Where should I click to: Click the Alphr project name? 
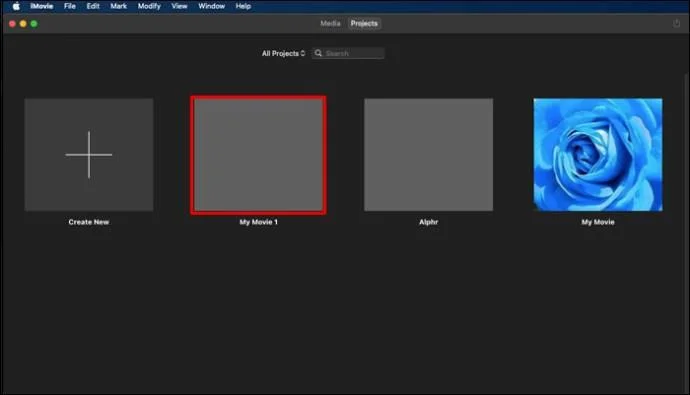[428, 222]
